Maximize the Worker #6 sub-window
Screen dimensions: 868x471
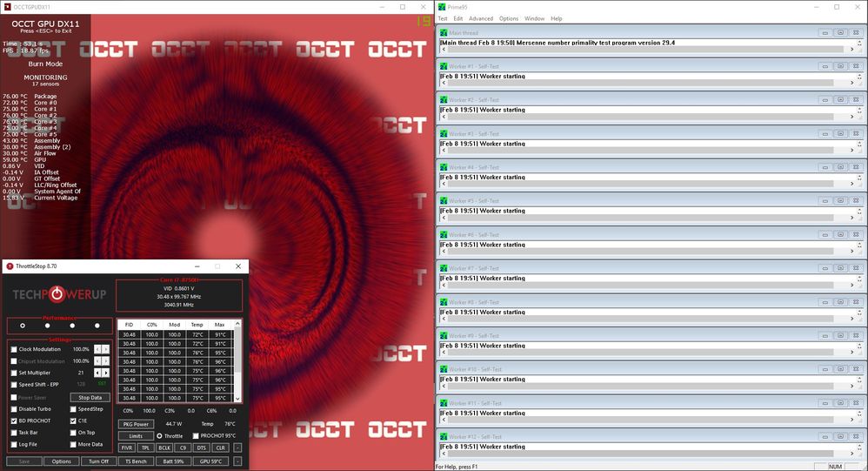pos(840,235)
